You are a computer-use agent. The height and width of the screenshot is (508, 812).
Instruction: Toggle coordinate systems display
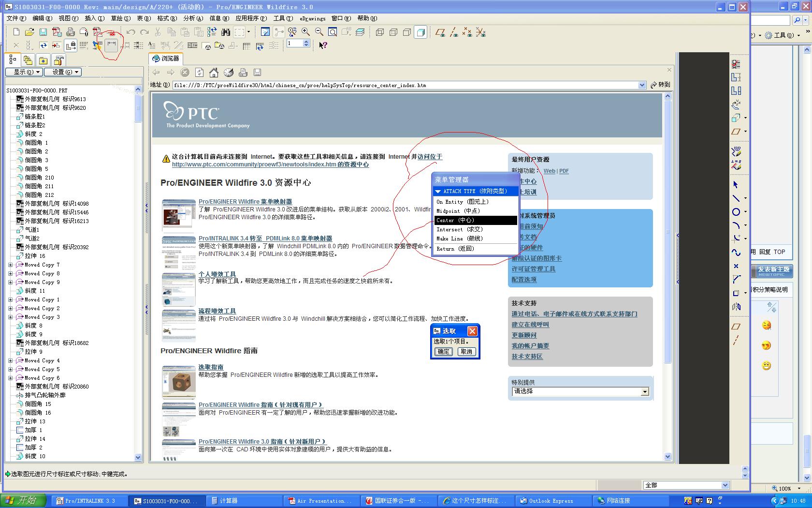480,32
